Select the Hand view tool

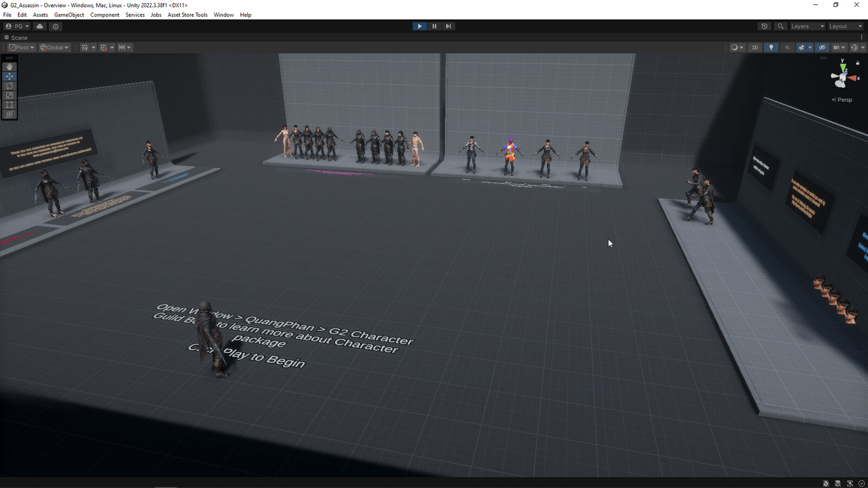click(x=9, y=67)
